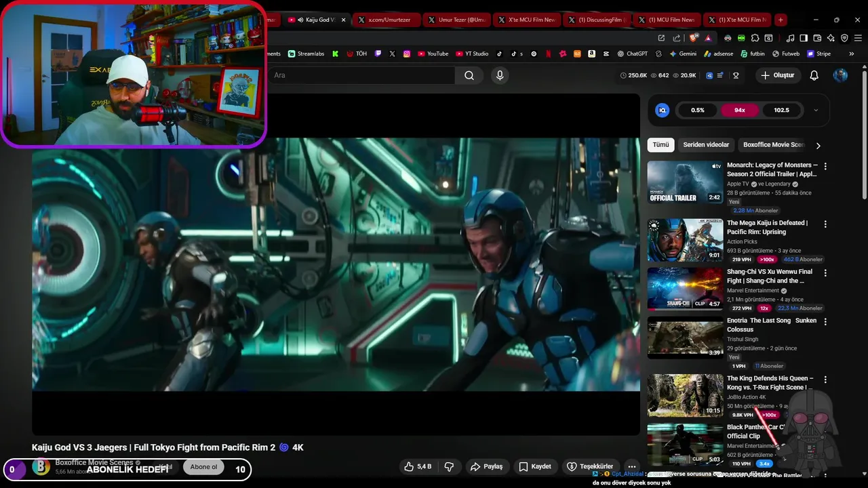The width and height of the screenshot is (868, 488).
Task: Select the Boxoffice Movie Scenes filter chip
Action: click(x=773, y=145)
